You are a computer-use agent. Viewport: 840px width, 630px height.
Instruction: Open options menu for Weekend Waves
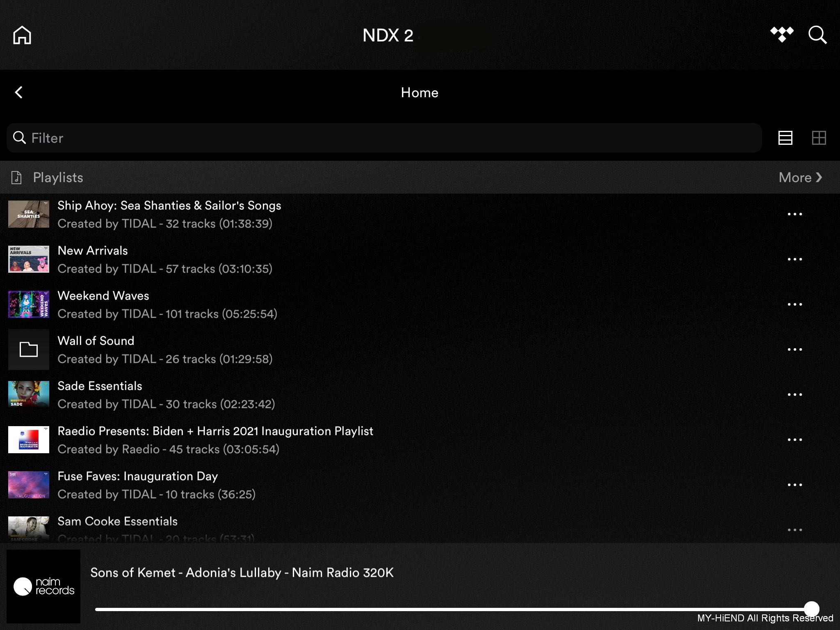pos(794,304)
